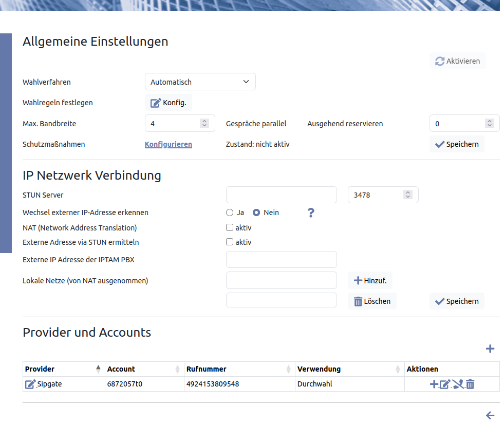Open the Konfigurieren link for Schutzmaßnahmen
The height and width of the screenshot is (426, 504).
[x=169, y=144]
